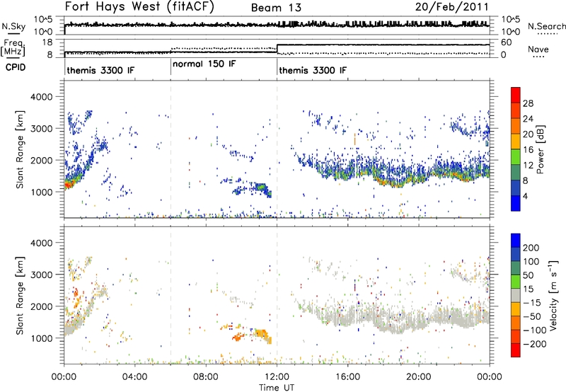Image resolution: width=566 pixels, height=392 pixels.
Task: Click the 'Nave' legend label
Action: pyautogui.click(x=538, y=49)
